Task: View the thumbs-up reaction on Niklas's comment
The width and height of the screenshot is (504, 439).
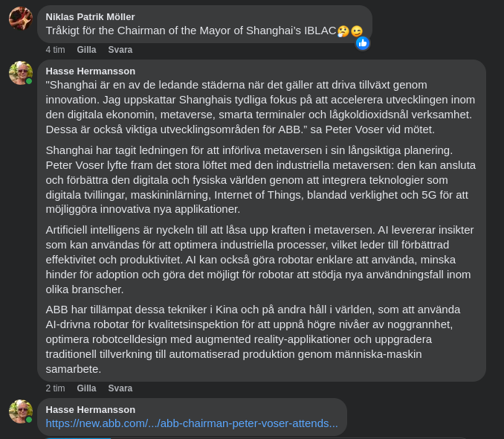Action: [x=362, y=43]
